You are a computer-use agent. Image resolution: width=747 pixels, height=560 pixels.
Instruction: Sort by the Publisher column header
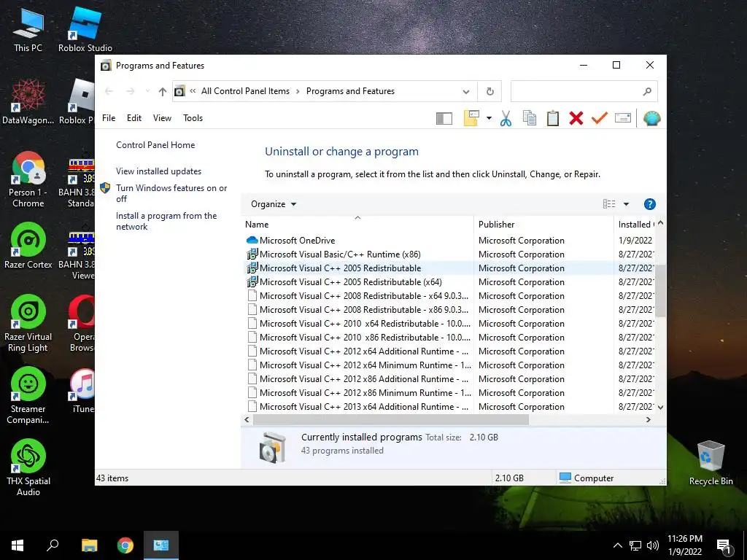(x=543, y=225)
